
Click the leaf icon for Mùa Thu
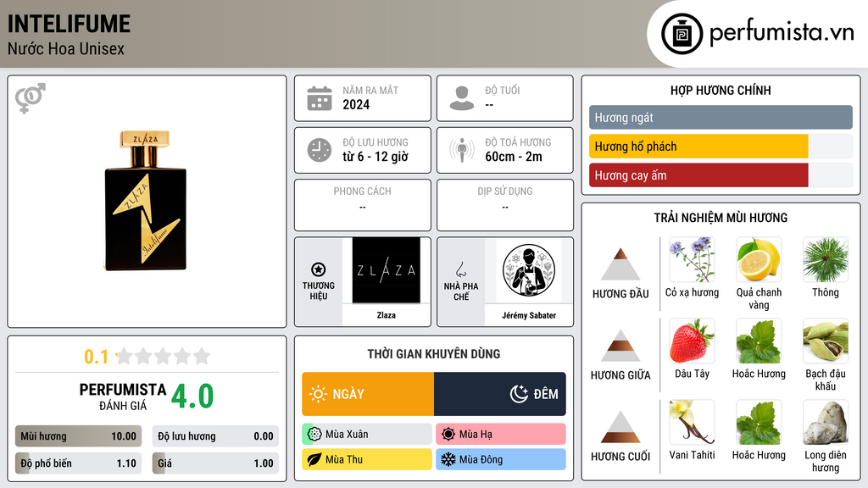[314, 459]
